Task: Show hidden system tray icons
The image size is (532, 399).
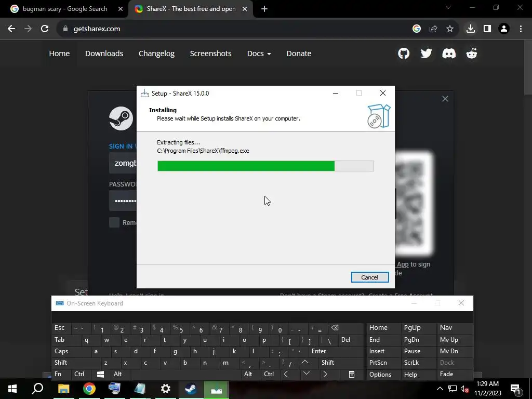Action: tap(440, 389)
